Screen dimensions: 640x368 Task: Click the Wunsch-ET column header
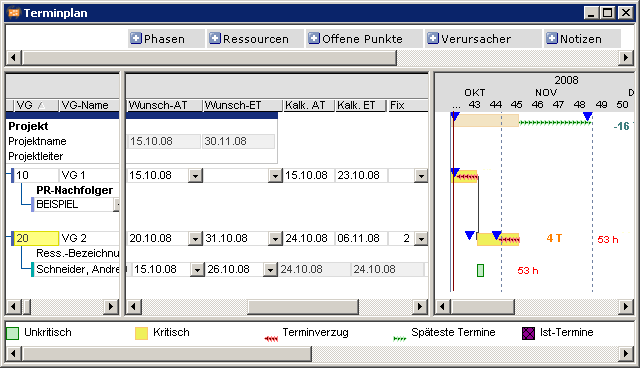click(x=242, y=105)
